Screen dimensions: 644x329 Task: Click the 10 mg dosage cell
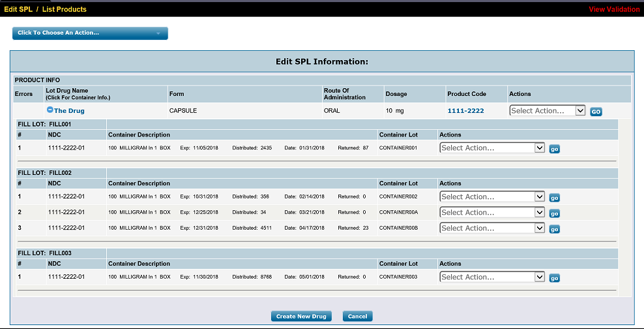click(415, 110)
